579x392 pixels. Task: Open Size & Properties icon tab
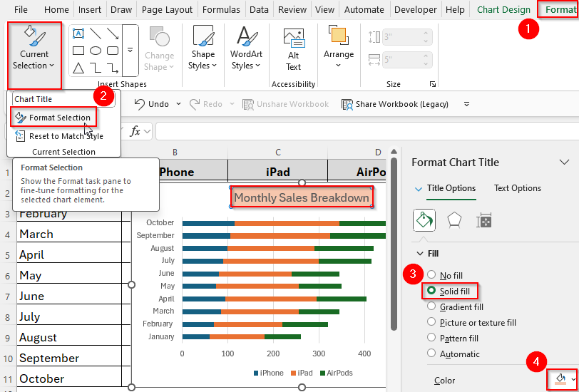point(484,220)
